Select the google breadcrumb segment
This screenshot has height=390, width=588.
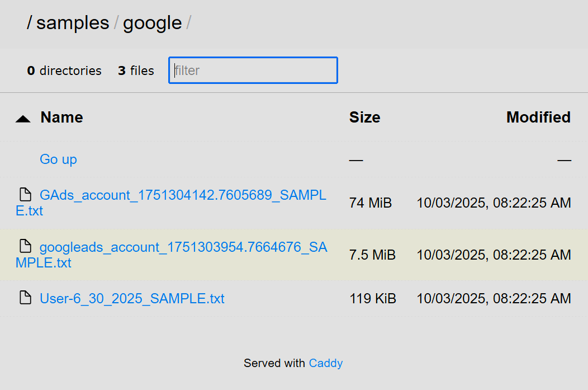(152, 23)
